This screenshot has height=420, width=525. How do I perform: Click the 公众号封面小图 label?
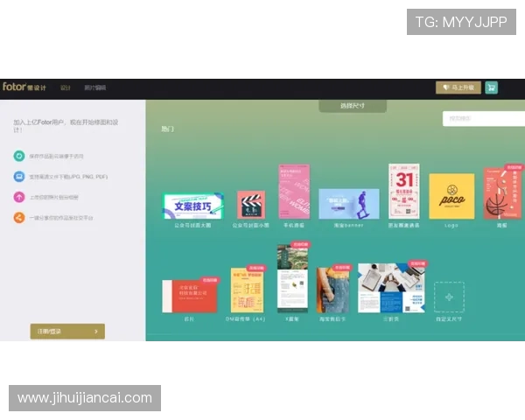(251, 226)
